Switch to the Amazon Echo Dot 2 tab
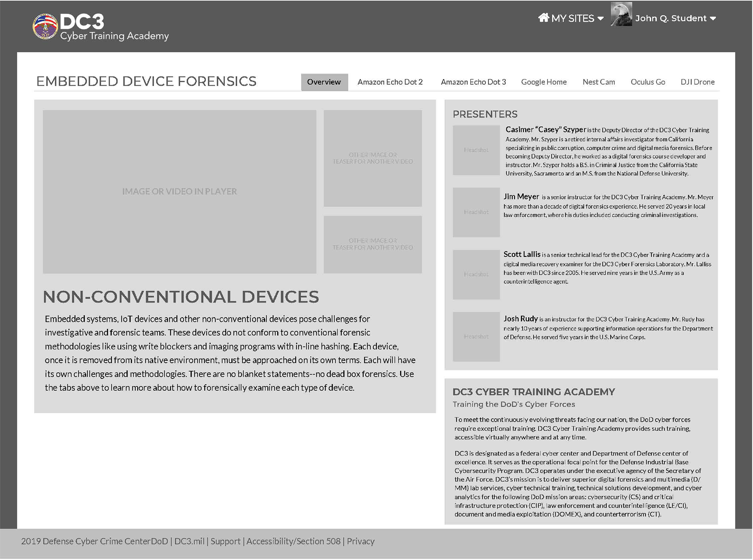753x560 pixels. pyautogui.click(x=390, y=82)
